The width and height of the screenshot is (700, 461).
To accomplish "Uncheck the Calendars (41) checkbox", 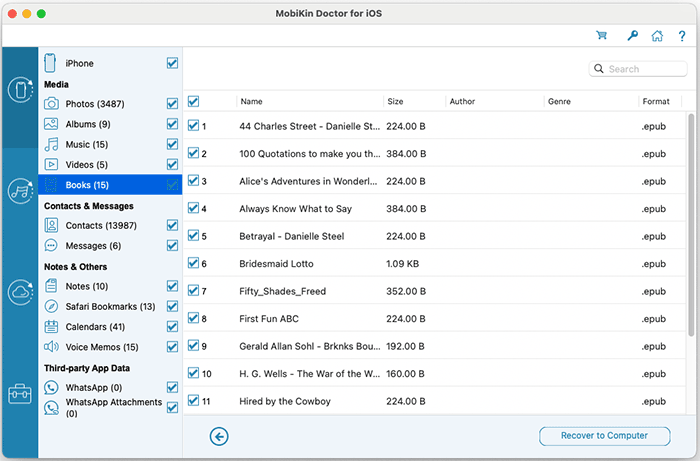I will [172, 326].
